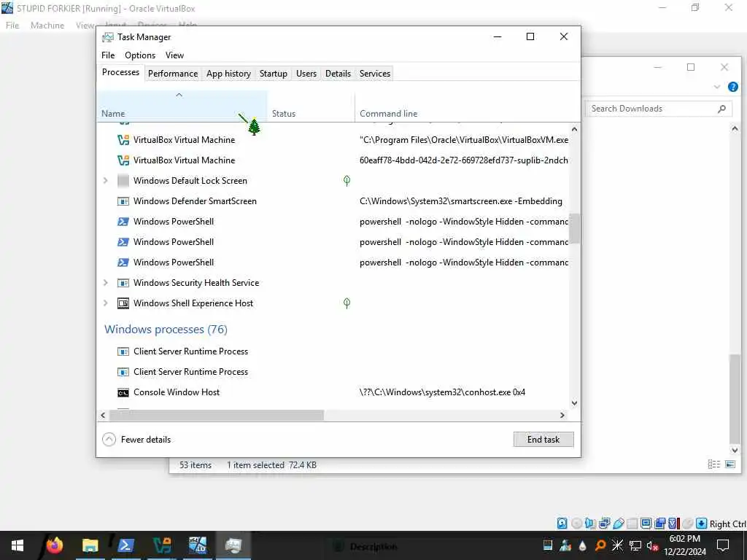Click vertical scrollbar thumb in process list
This screenshot has height=560, width=747.
pyautogui.click(x=575, y=228)
